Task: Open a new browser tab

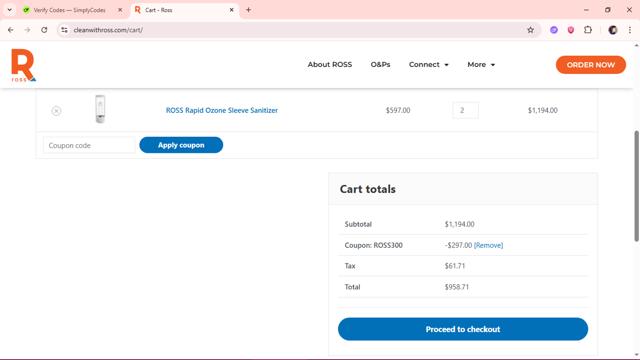Action: [x=248, y=10]
